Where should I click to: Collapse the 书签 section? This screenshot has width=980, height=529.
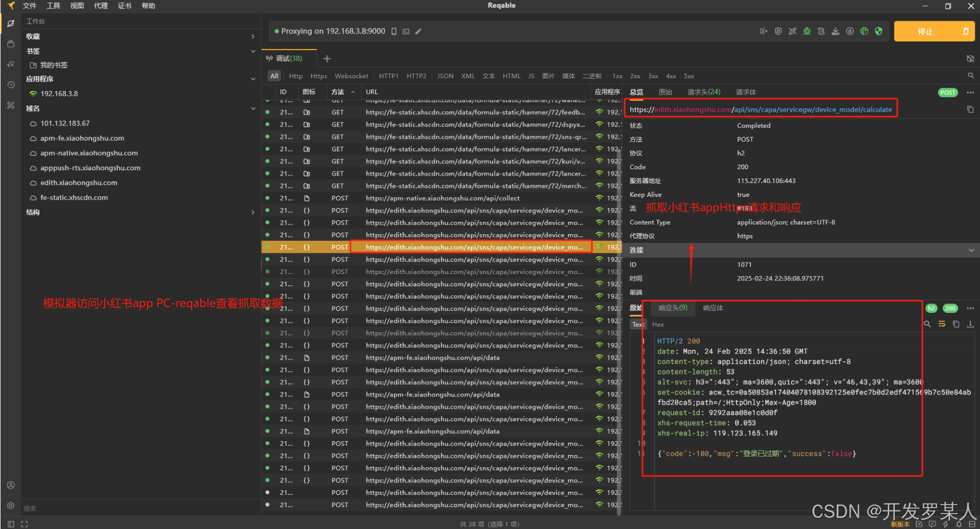(x=253, y=52)
